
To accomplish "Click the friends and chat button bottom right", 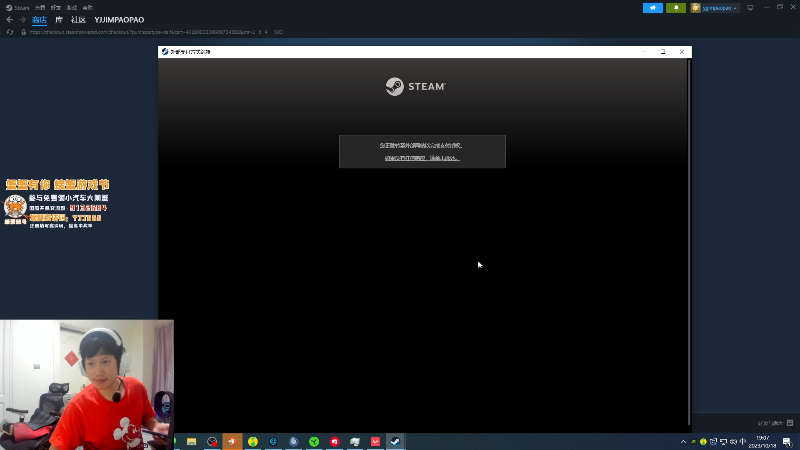I will [x=775, y=423].
